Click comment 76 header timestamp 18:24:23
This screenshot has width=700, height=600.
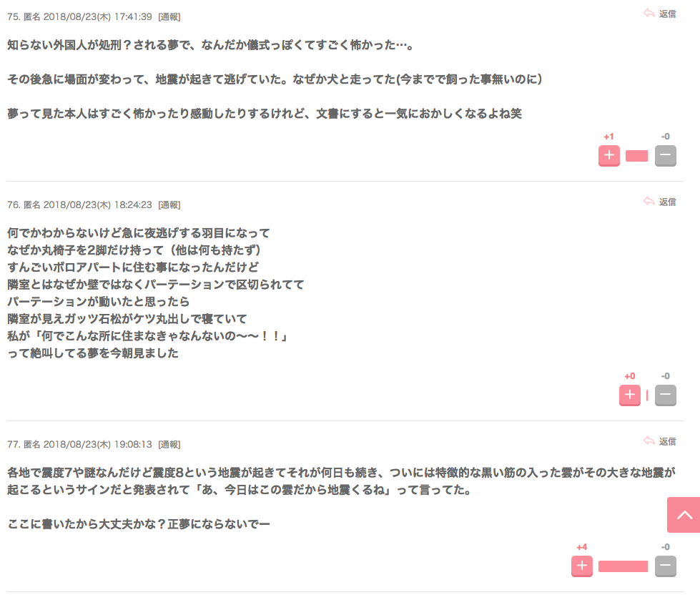133,205
